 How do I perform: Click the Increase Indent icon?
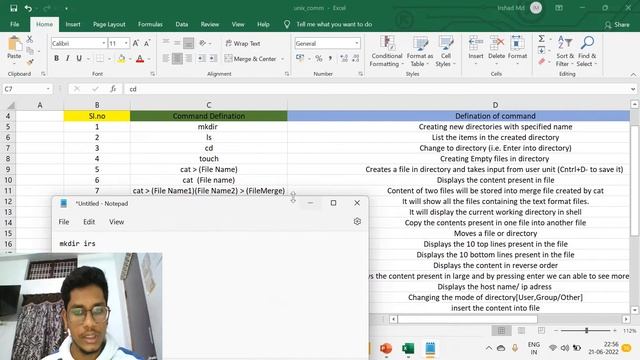click(x=213, y=59)
